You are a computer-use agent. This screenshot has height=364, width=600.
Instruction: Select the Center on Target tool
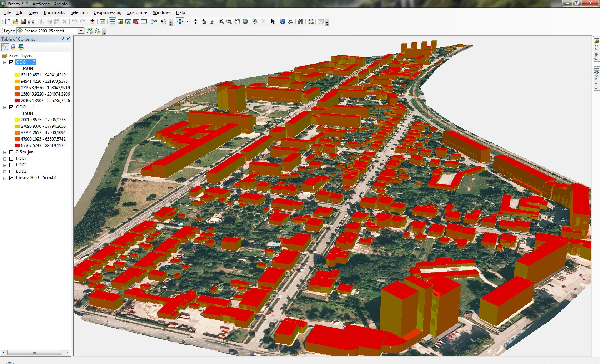pos(196,21)
